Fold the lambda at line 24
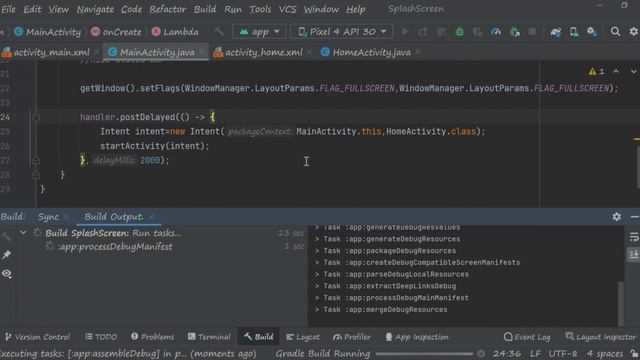The image size is (640, 360). (x=36, y=118)
